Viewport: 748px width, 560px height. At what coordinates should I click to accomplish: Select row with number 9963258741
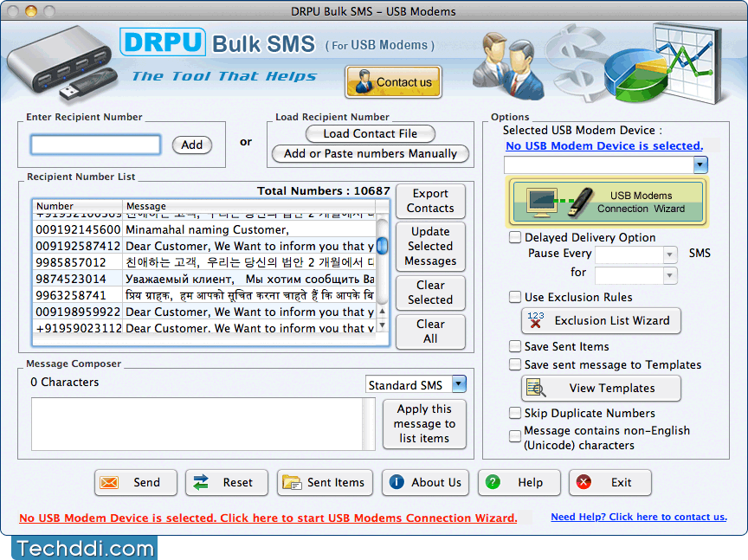tap(204, 295)
